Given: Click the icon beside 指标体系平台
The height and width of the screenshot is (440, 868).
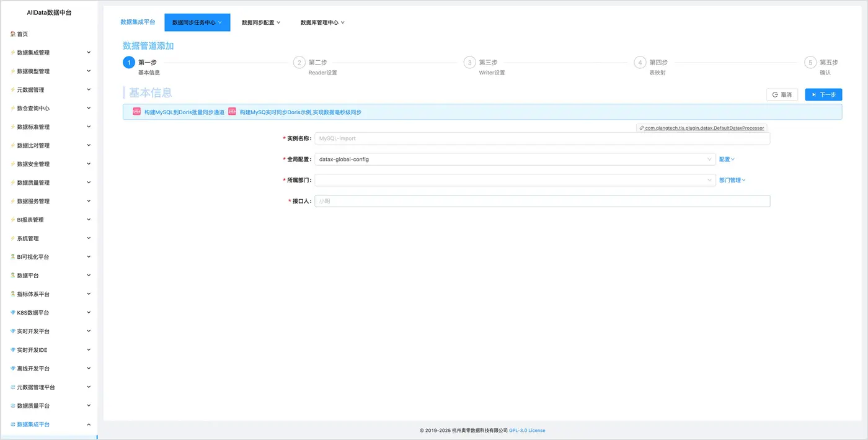Looking at the screenshot, I should 13,294.
